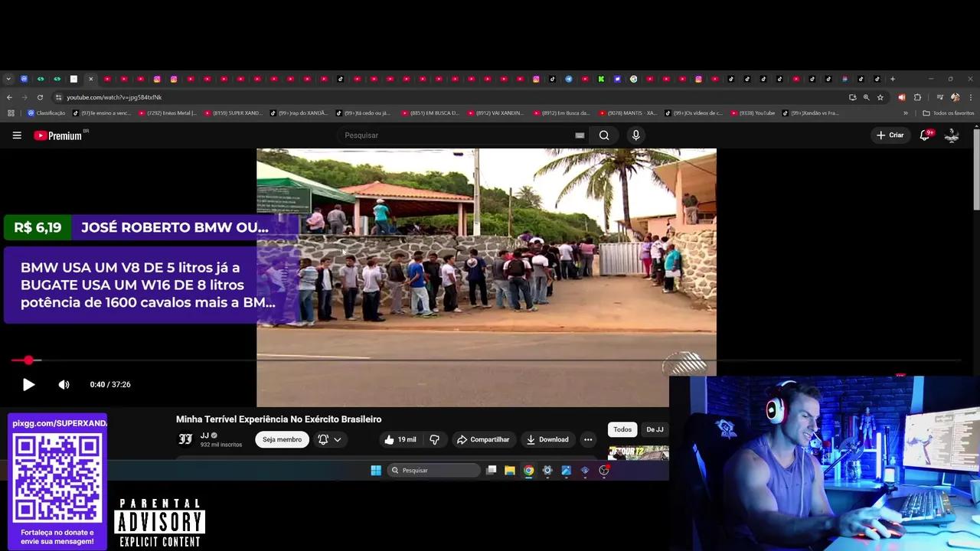
Task: Dislike the video
Action: (x=434, y=439)
